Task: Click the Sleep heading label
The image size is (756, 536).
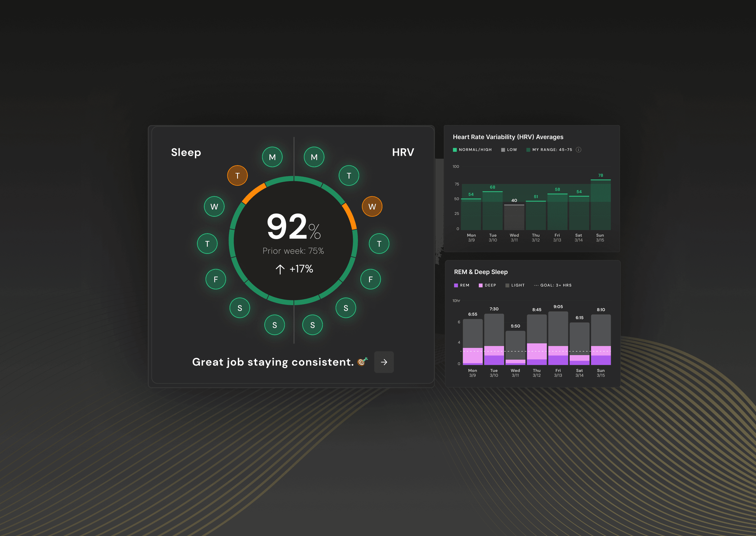Action: 186,153
